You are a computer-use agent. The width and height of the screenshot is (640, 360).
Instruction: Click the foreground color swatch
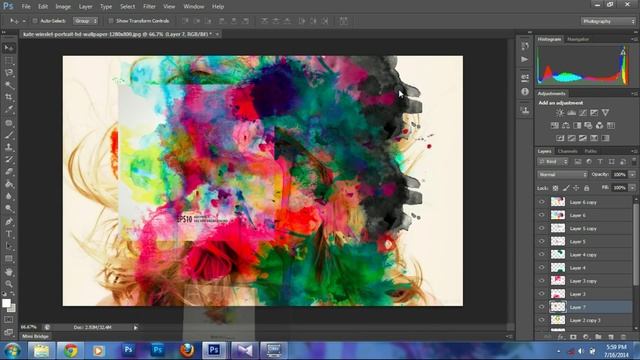6,303
